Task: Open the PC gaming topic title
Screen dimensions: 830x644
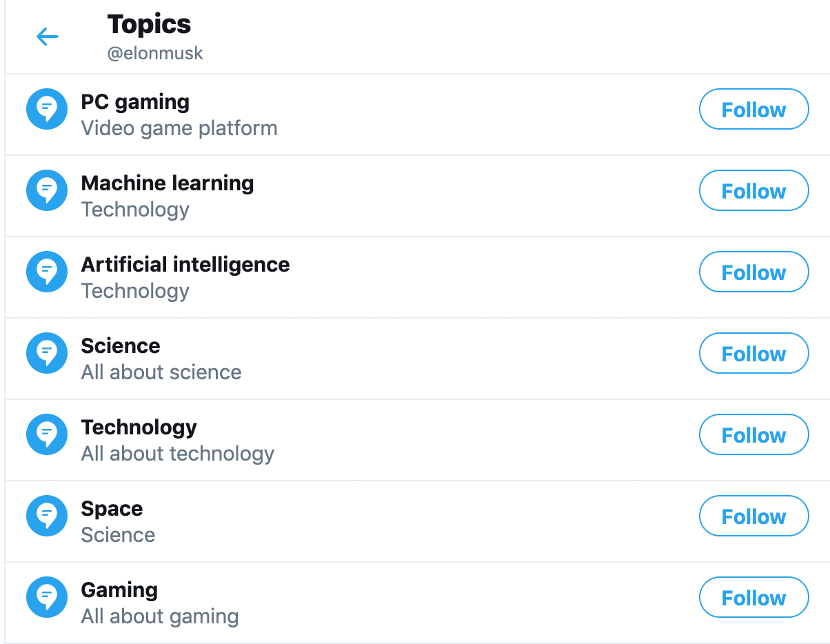Action: 135,103
